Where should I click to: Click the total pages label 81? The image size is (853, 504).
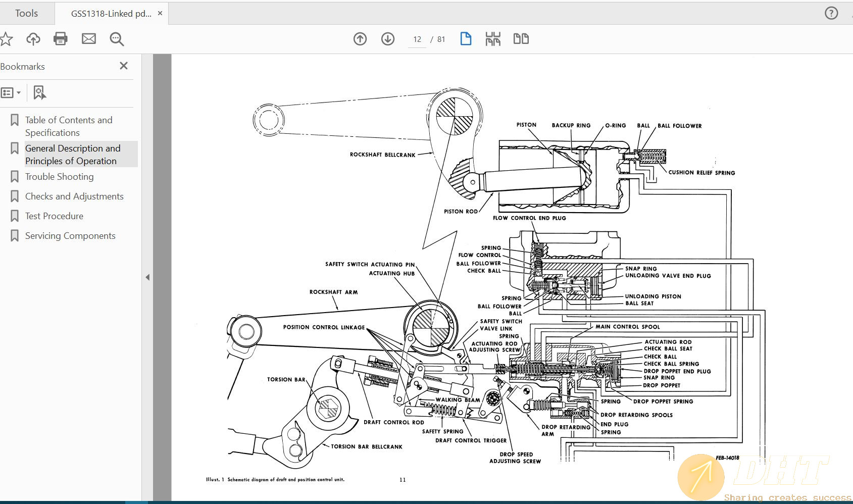click(441, 39)
